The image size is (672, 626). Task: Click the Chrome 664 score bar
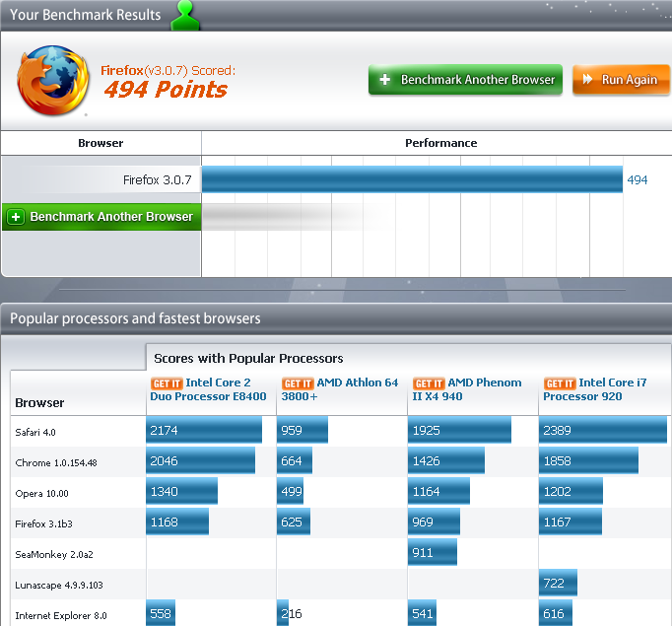[295, 460]
